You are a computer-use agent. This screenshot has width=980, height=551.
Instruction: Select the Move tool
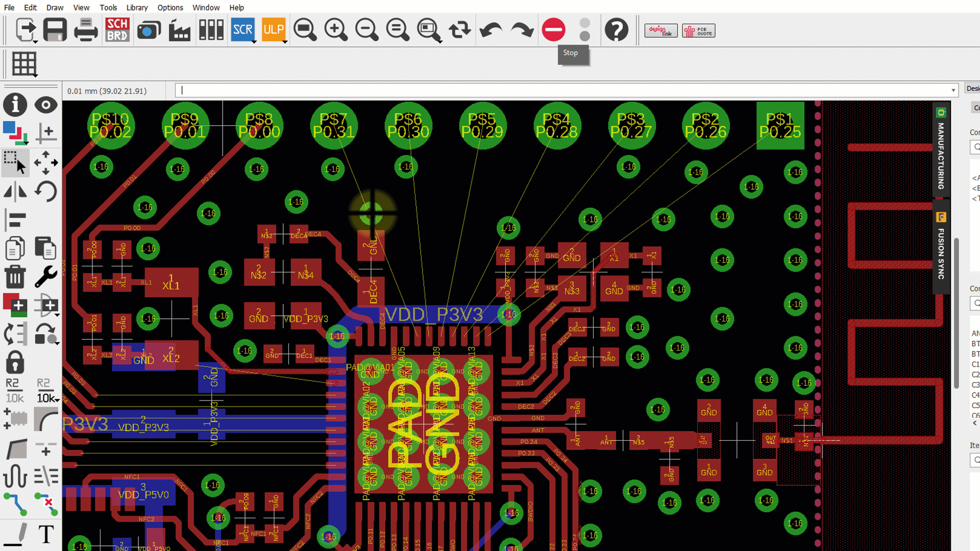pyautogui.click(x=46, y=163)
